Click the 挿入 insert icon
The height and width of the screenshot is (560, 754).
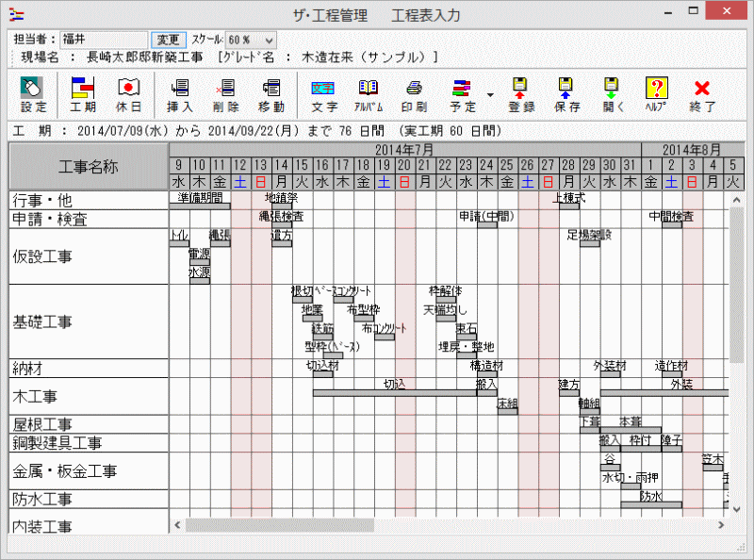(179, 95)
